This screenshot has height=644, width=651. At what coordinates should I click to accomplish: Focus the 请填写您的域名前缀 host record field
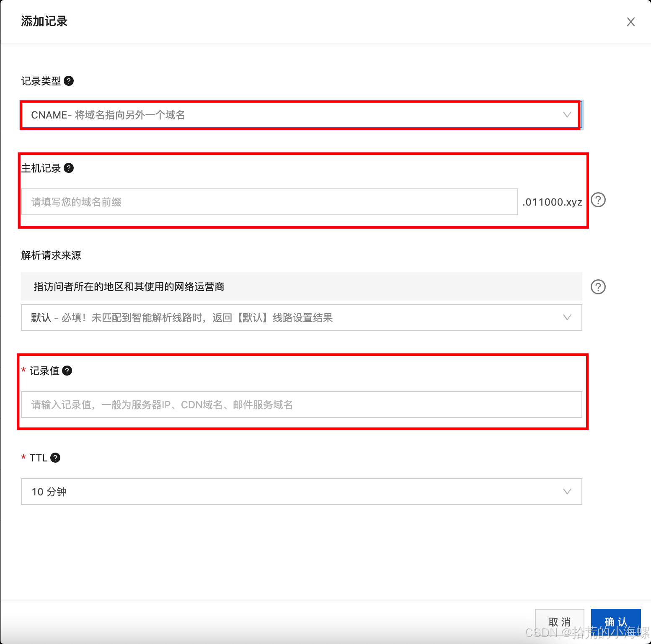[269, 202]
